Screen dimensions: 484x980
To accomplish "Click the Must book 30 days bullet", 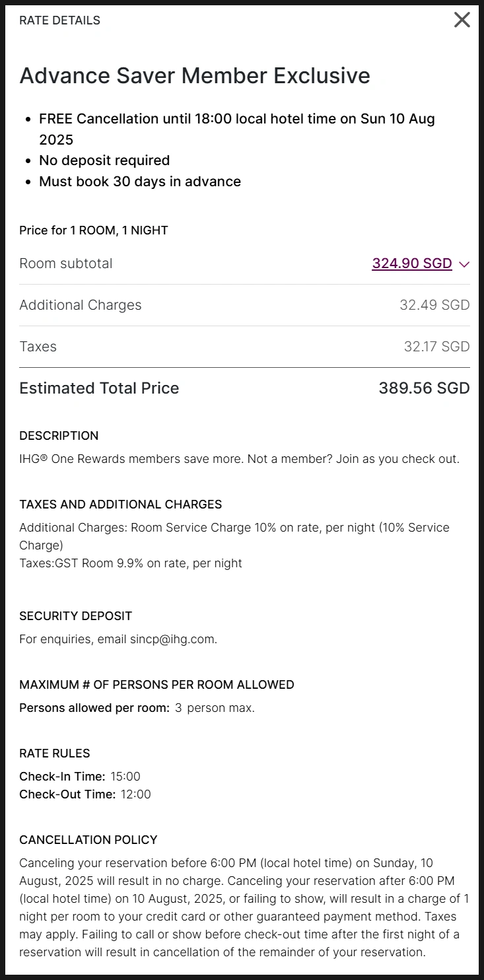I will click(x=140, y=182).
